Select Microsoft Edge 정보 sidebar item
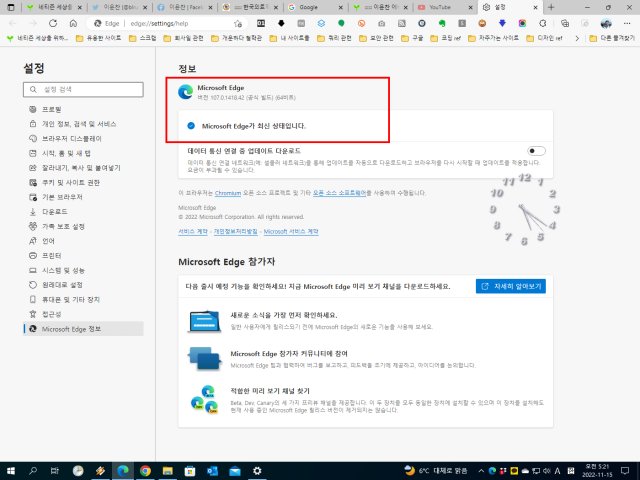640x480 pixels. 84,329
